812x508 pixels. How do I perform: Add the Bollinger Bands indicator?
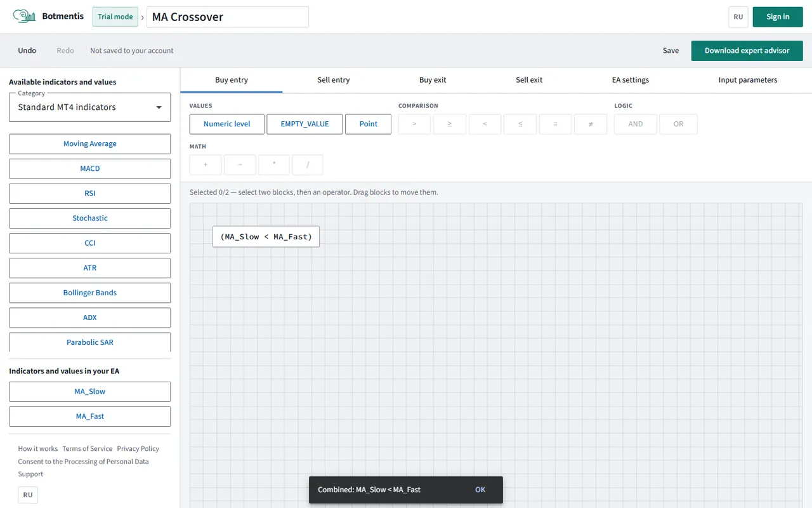pyautogui.click(x=90, y=293)
